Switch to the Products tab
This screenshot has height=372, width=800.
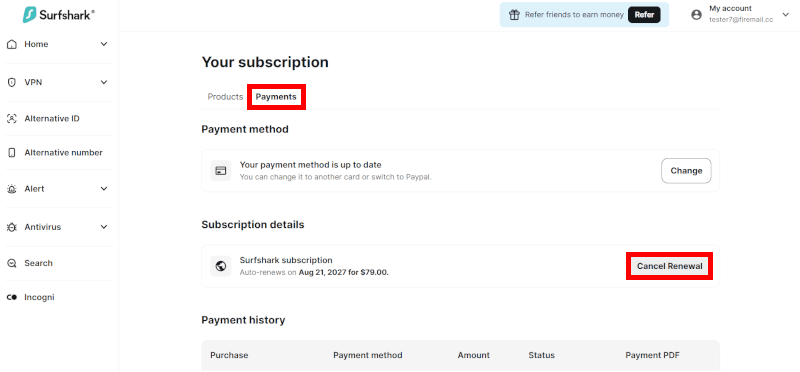[x=225, y=97]
